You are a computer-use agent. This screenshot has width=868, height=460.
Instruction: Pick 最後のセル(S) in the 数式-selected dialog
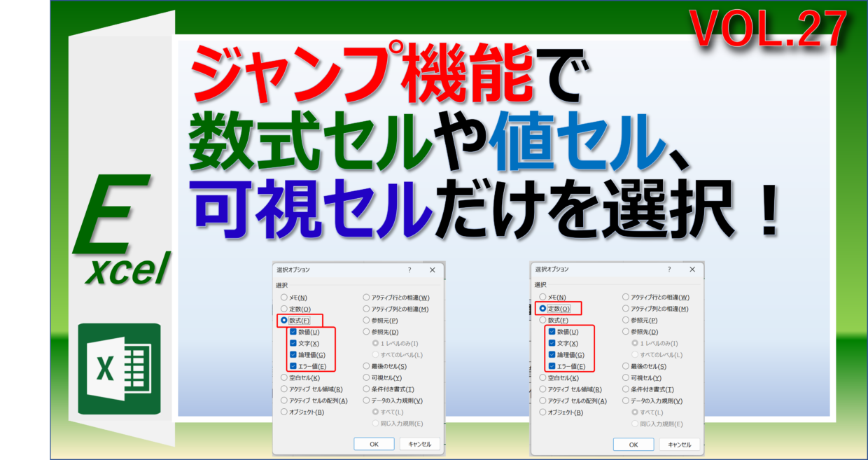coord(366,366)
